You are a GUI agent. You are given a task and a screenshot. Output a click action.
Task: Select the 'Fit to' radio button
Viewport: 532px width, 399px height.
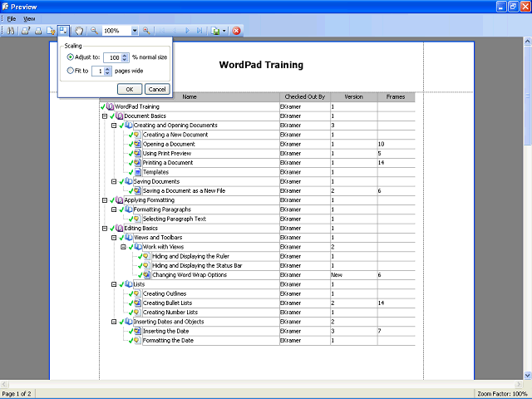pos(70,71)
